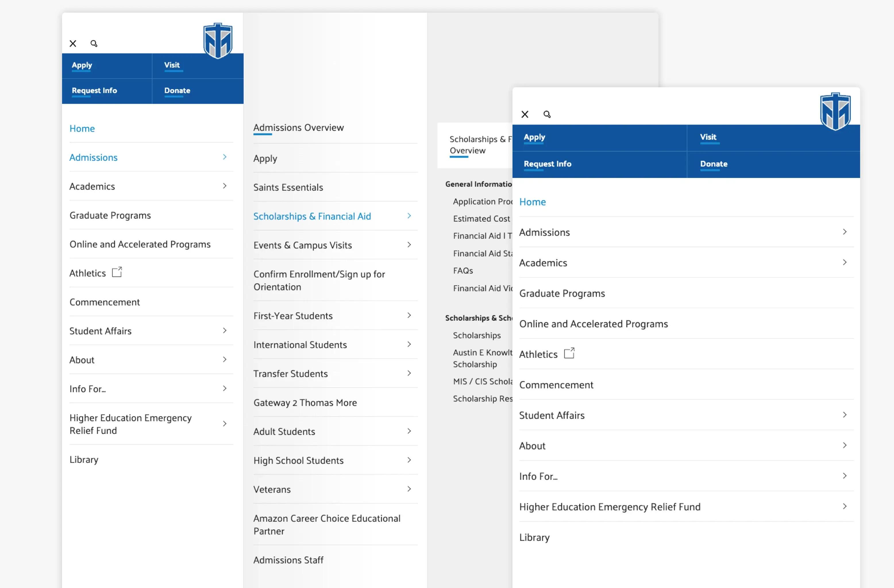Expand Admissions chevron in right panel
894x588 pixels.
tap(845, 232)
